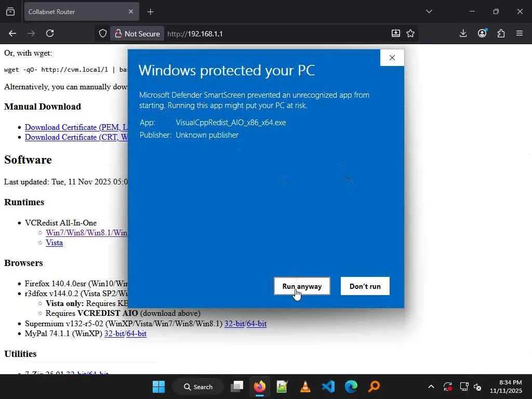Open Supermium 32-bit download link
Viewport: 532px width, 399px height.
(x=234, y=324)
